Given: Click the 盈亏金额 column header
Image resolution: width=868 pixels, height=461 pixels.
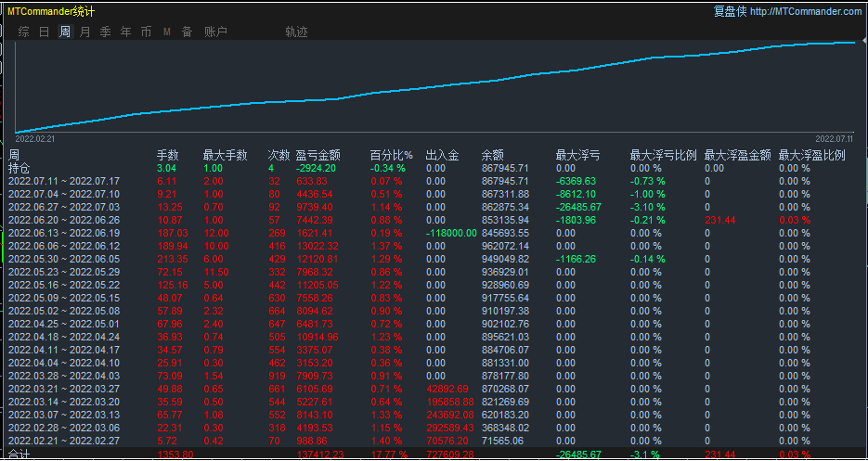Looking at the screenshot, I should point(317,155).
